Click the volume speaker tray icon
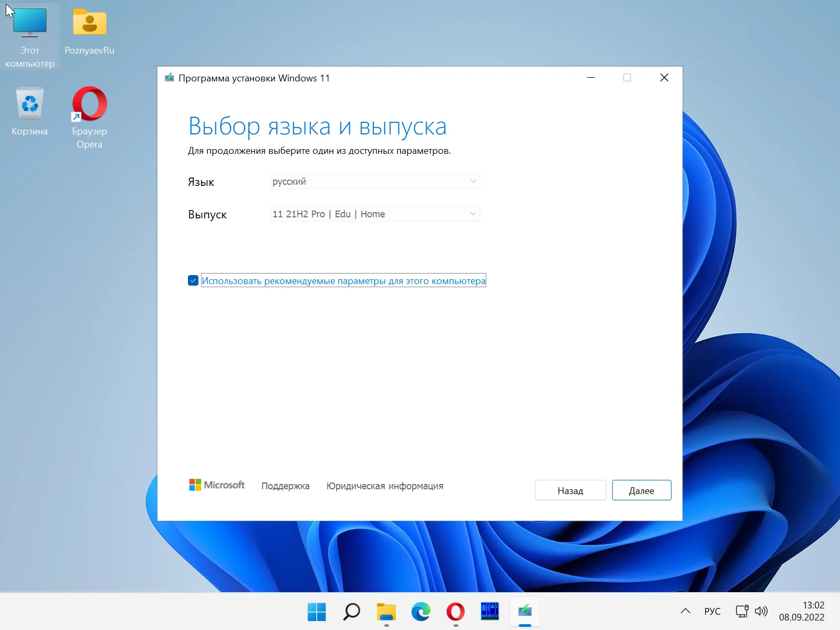The height and width of the screenshot is (630, 840). [x=761, y=611]
